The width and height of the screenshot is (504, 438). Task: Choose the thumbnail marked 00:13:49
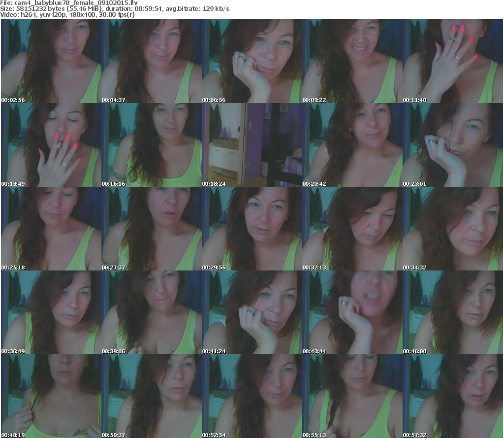click(x=51, y=145)
